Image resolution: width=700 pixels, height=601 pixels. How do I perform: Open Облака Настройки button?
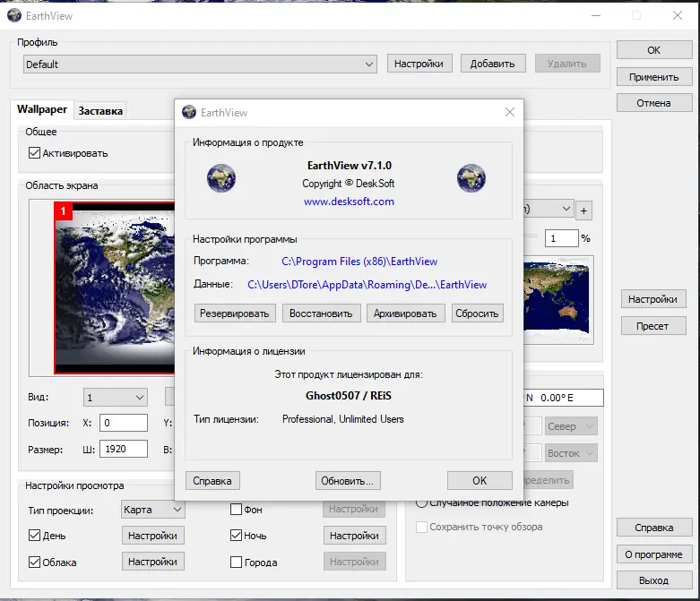153,562
